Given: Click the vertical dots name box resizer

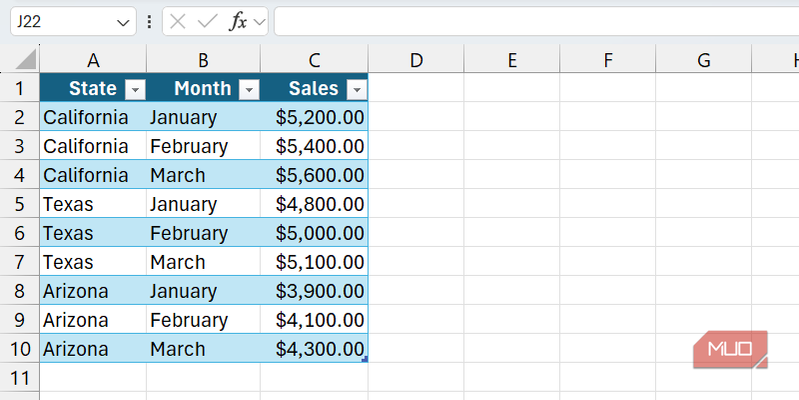Looking at the screenshot, I should pos(149,21).
